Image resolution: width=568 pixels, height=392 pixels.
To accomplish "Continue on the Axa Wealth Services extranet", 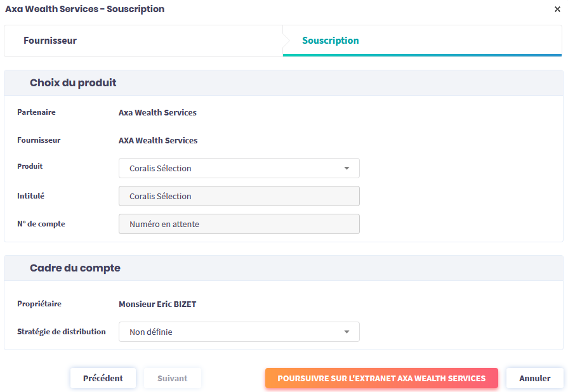I will click(x=381, y=378).
